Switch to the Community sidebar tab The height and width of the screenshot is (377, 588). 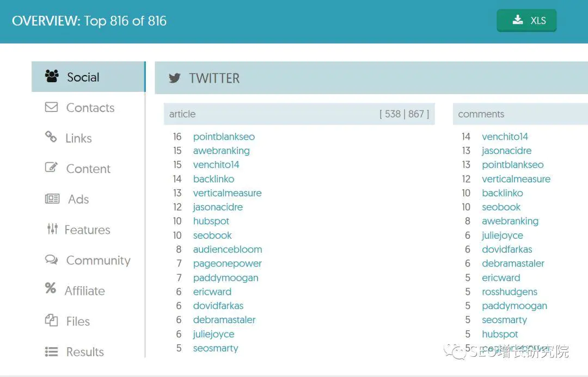89,260
